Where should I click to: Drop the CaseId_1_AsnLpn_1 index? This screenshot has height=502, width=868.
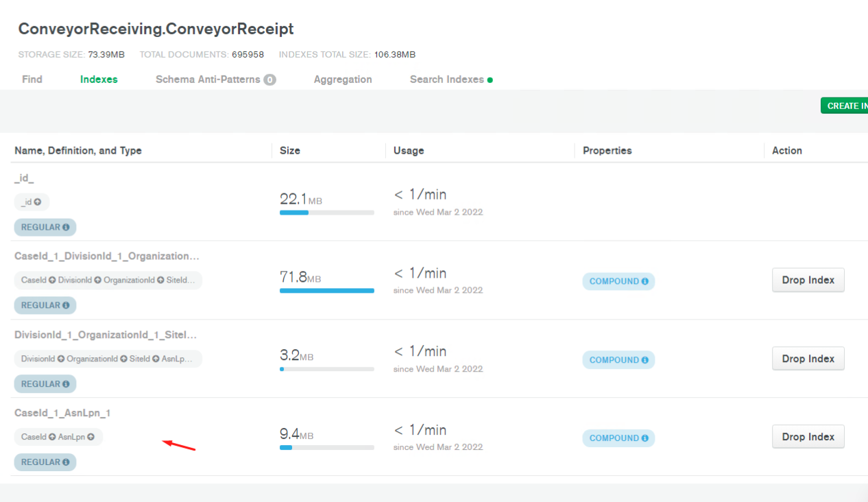pos(808,437)
